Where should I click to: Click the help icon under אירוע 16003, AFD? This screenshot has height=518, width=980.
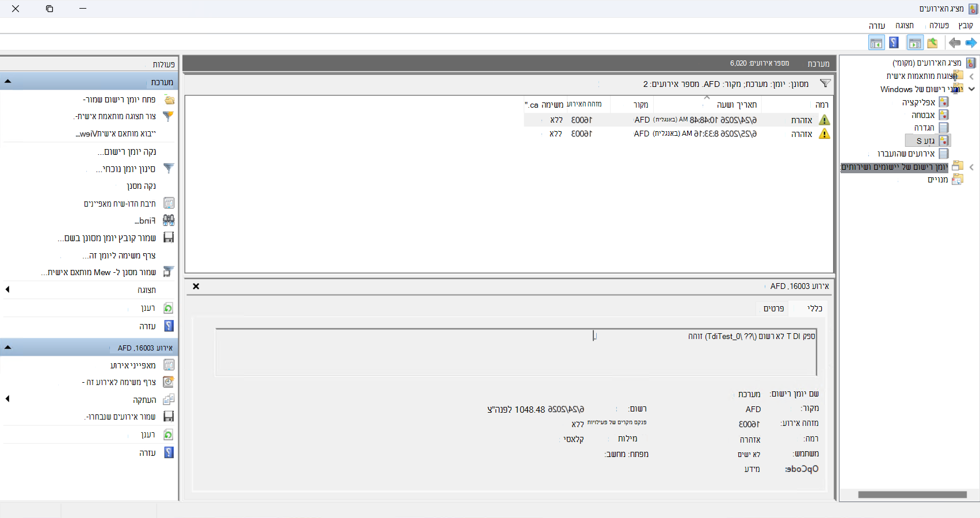pos(169,452)
